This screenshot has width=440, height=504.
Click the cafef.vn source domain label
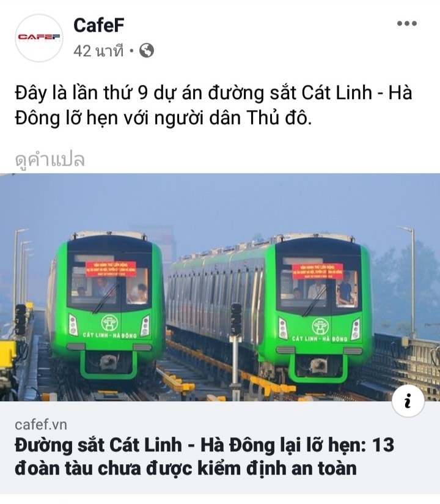tap(41, 424)
